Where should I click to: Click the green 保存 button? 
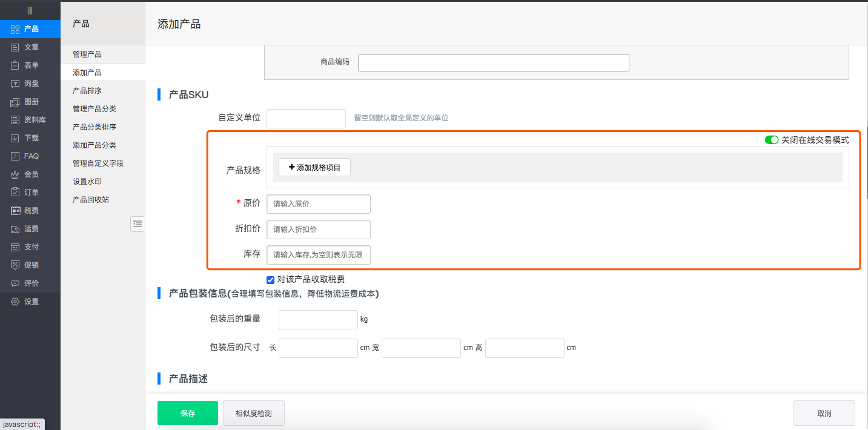point(187,413)
